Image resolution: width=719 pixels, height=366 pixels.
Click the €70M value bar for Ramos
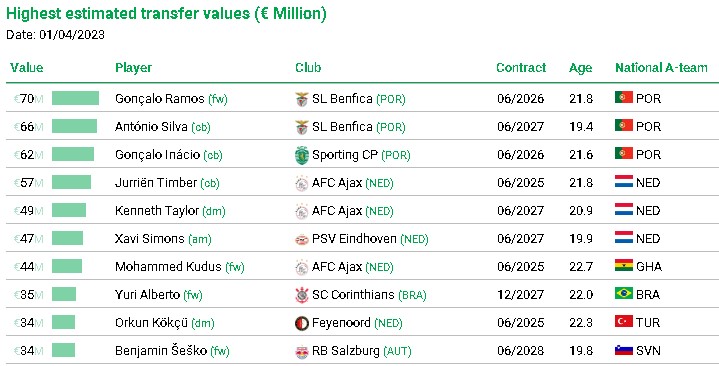(x=75, y=98)
